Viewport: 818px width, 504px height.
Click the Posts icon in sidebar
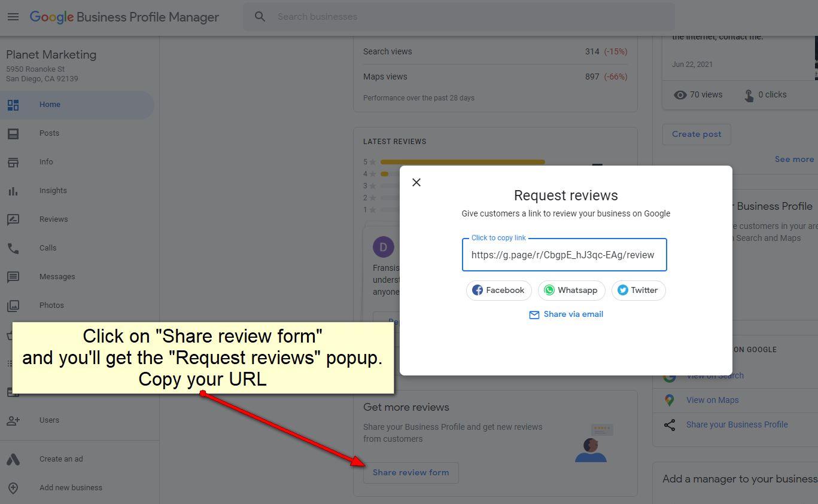pos(13,134)
